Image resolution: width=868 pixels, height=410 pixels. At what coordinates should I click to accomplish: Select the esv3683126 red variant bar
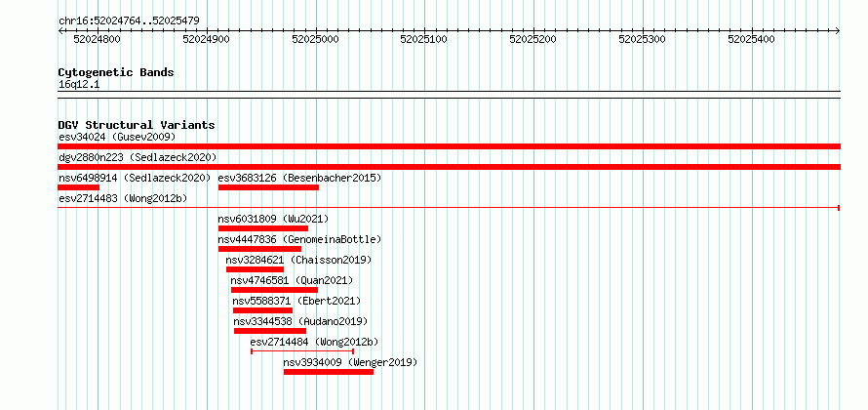pyautogui.click(x=268, y=187)
